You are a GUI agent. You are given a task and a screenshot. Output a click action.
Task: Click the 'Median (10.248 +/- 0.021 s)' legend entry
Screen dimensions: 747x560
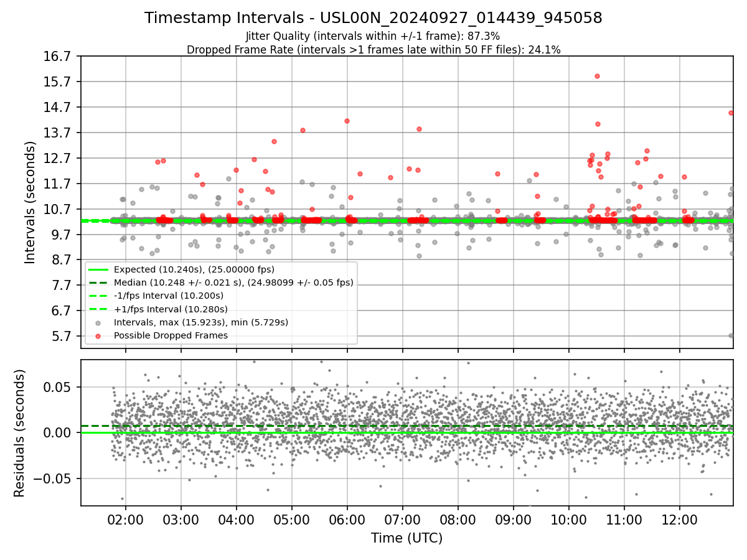pos(233,282)
